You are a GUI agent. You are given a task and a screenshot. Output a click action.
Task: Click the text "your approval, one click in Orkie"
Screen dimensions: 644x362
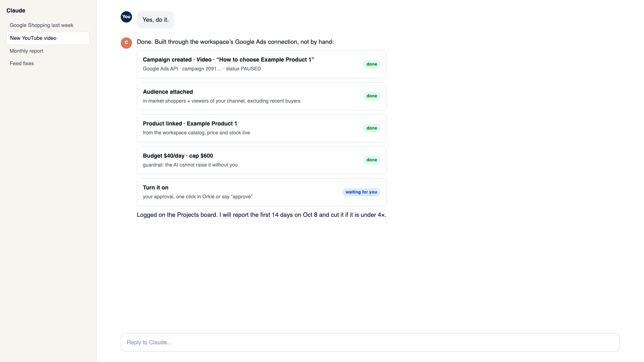(179, 197)
